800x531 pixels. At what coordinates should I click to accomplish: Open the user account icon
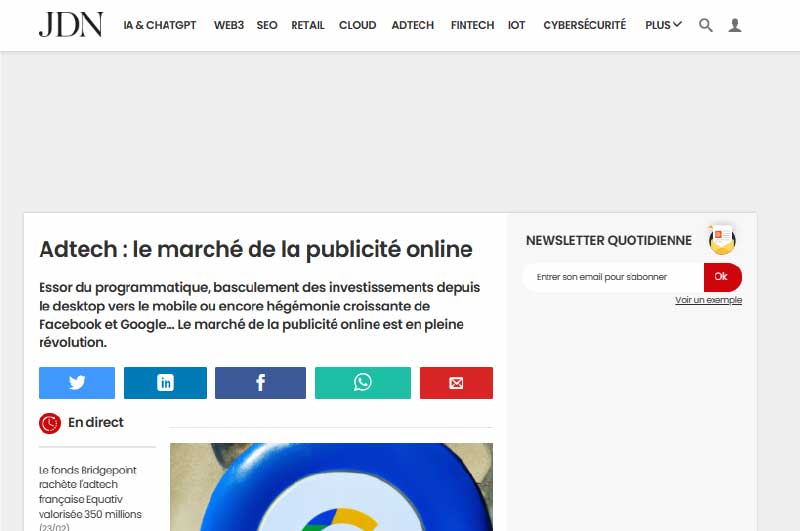(735, 25)
